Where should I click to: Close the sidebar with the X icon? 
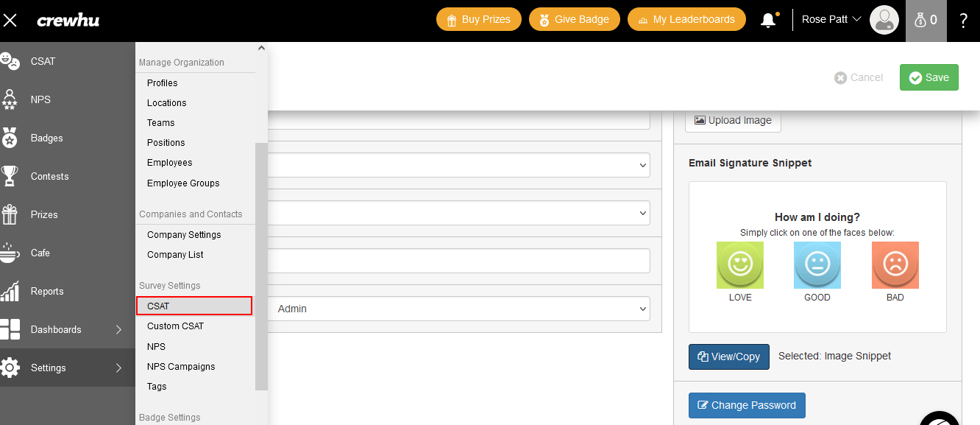pyautogui.click(x=10, y=20)
